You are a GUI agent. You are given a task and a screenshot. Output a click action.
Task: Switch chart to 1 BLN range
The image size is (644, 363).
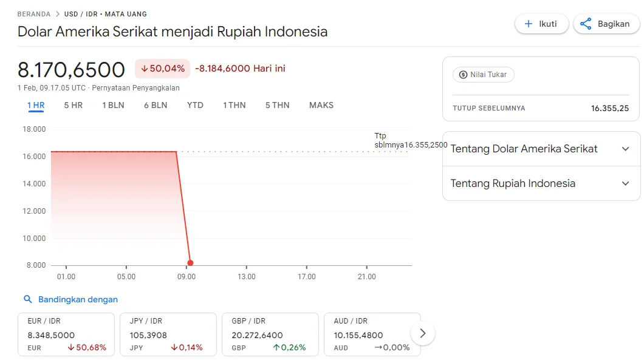click(x=113, y=105)
